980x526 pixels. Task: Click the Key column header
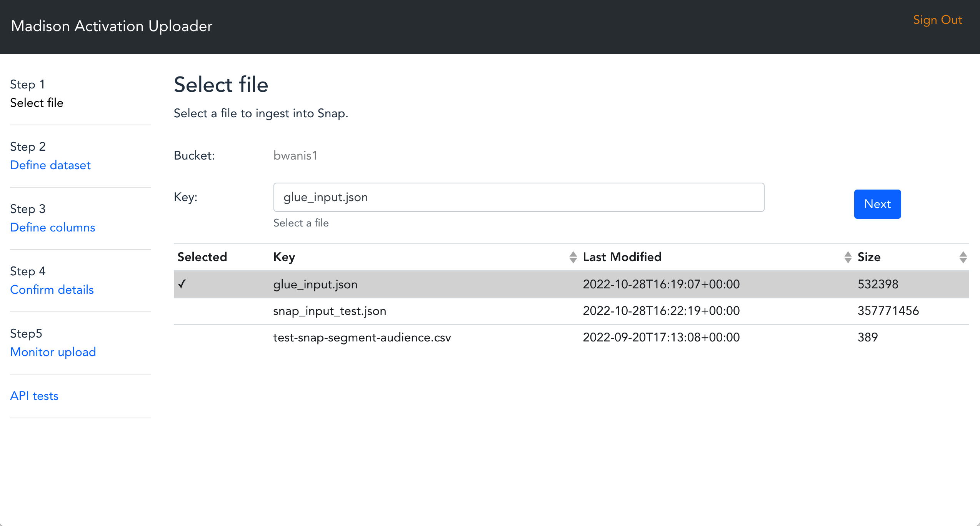coord(284,257)
